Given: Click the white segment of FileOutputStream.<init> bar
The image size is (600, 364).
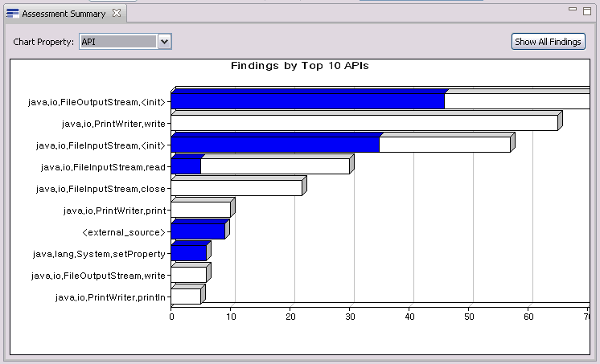Looking at the screenshot, I should coord(517,101).
